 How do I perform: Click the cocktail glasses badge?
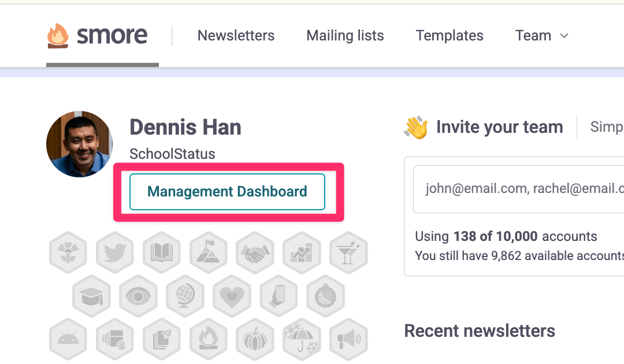[x=348, y=252]
